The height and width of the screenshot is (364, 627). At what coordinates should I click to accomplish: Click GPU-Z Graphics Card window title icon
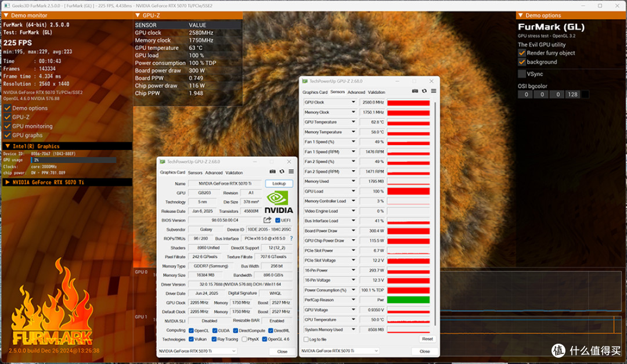click(x=163, y=162)
